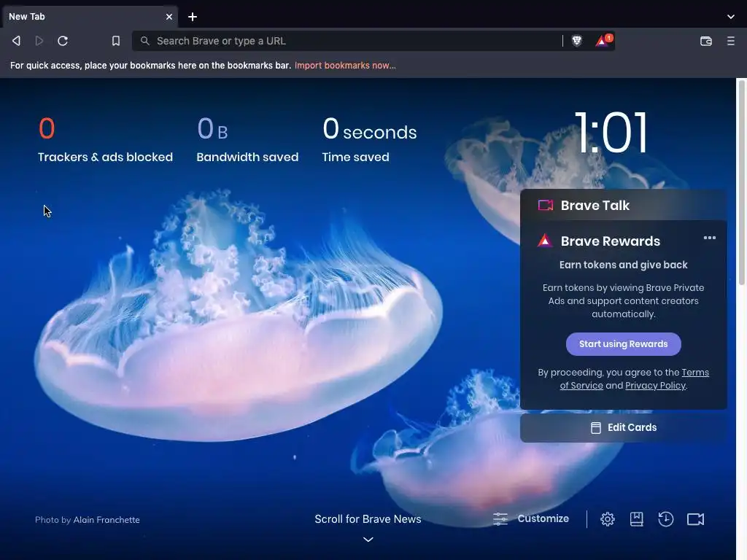Select the New Tab tab
This screenshot has height=560, width=747.
point(90,17)
